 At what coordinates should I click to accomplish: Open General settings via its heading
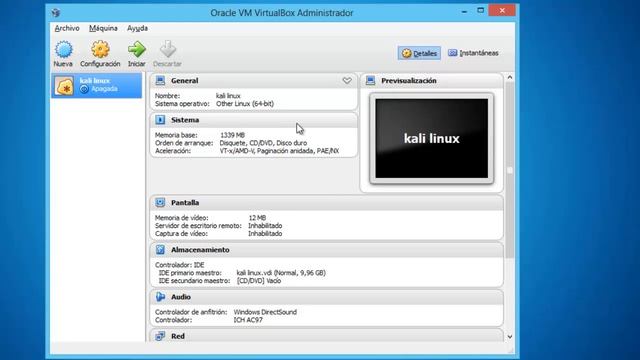184,81
